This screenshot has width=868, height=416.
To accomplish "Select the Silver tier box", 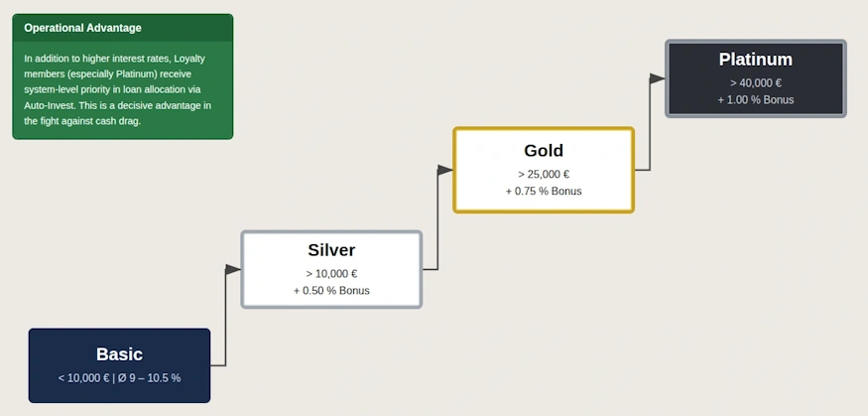I will coord(331,269).
